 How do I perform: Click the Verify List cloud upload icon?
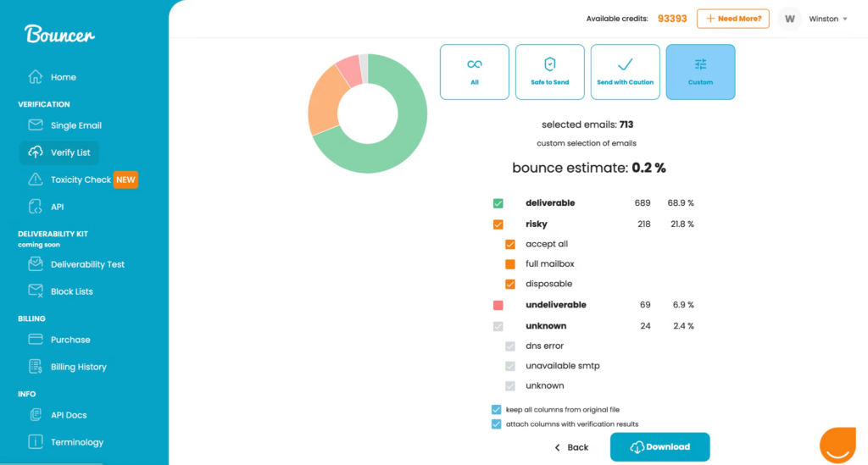pyautogui.click(x=36, y=152)
